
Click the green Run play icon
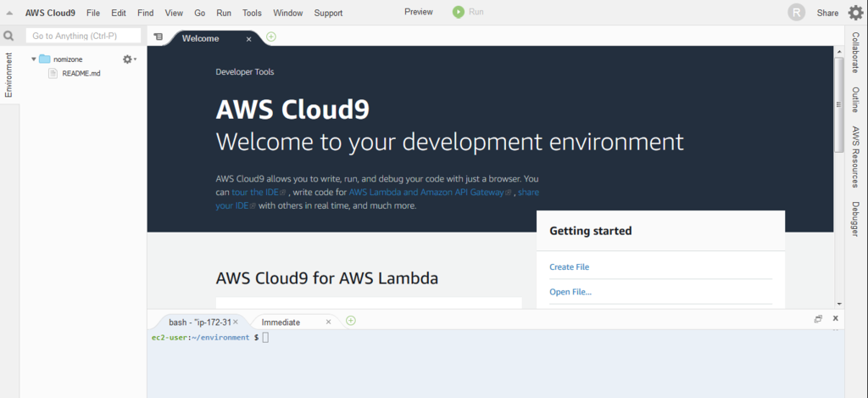pyautogui.click(x=459, y=12)
